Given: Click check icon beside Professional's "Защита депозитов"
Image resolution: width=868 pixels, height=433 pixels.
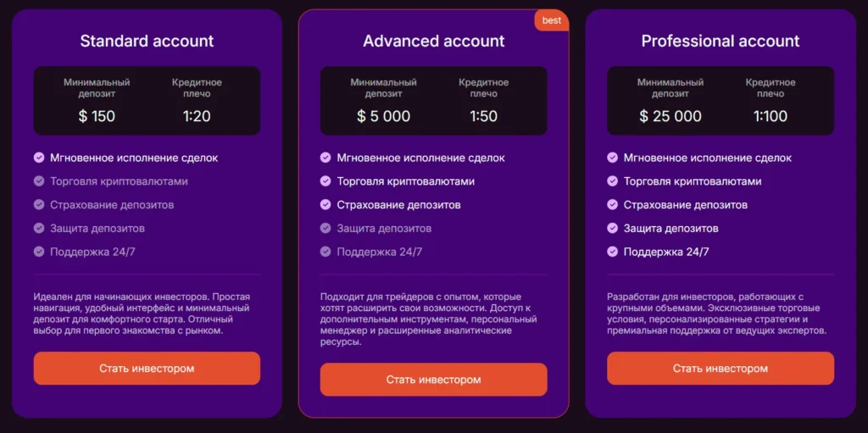Looking at the screenshot, I should click(x=613, y=228).
